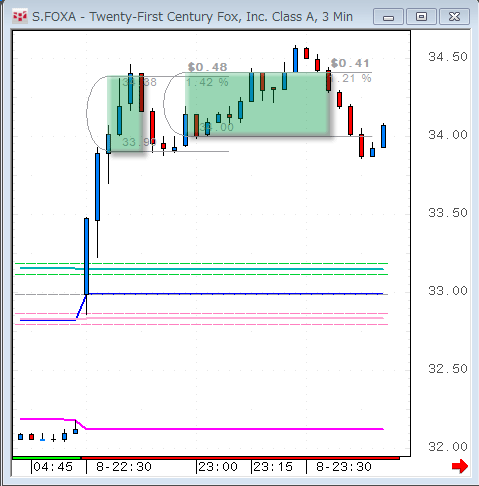Click the 32.00 price axis label
The width and height of the screenshot is (479, 486).
(448, 447)
